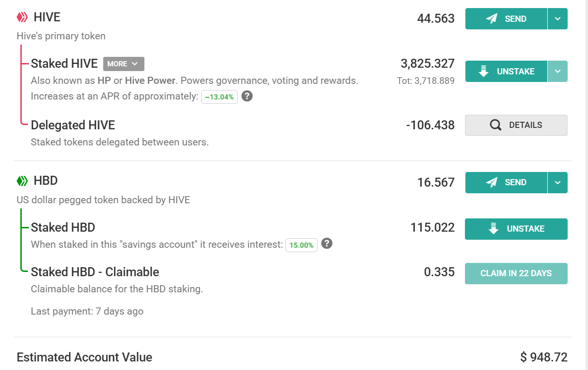Image resolution: width=588 pixels, height=370 pixels.
Task: Click the help icon beside 15.00% interest
Action: tap(327, 244)
